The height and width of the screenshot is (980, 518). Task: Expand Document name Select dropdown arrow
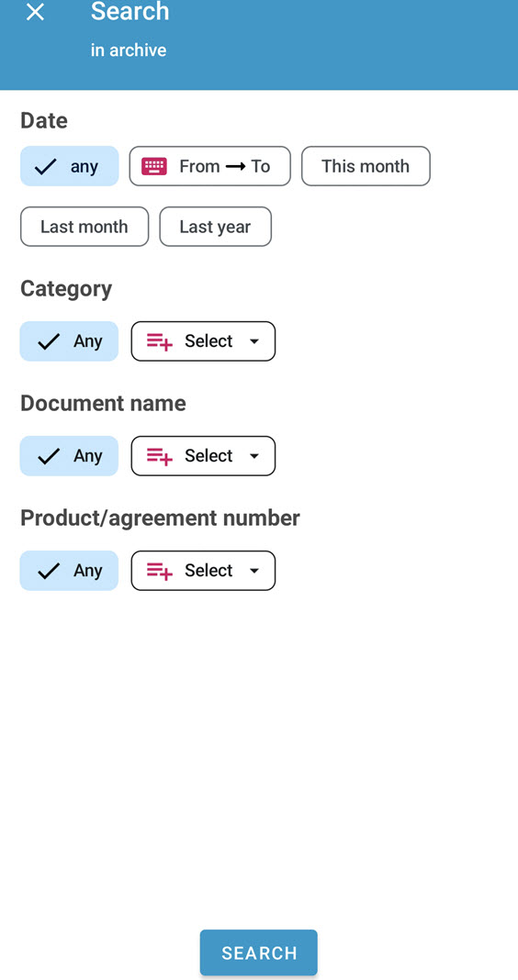coord(254,456)
